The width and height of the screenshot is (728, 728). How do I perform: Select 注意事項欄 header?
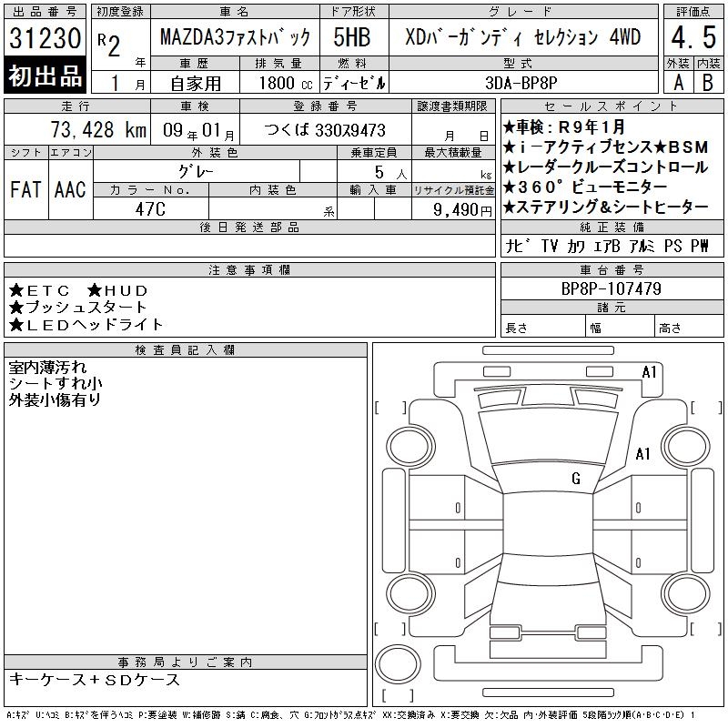tap(249, 270)
